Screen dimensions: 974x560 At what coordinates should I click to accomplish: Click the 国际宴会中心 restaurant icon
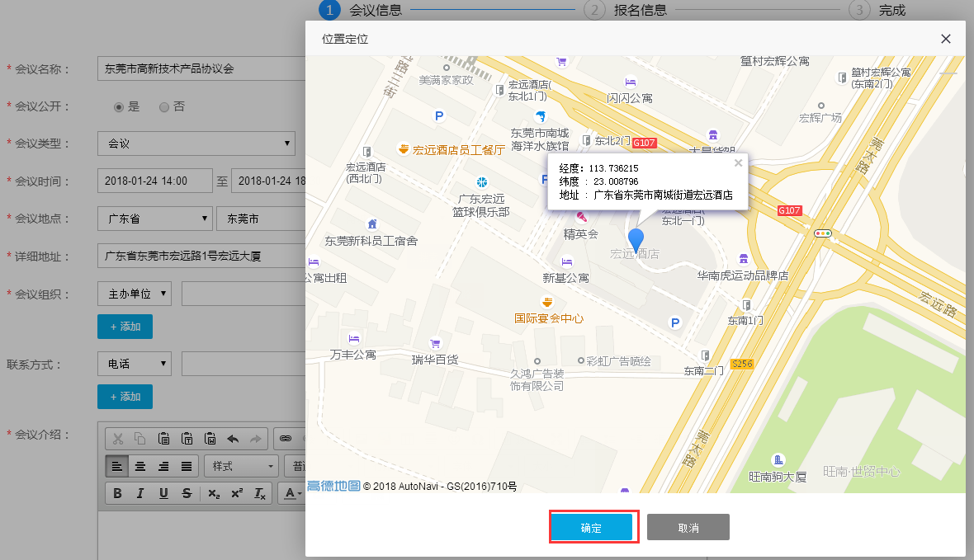coord(547,303)
